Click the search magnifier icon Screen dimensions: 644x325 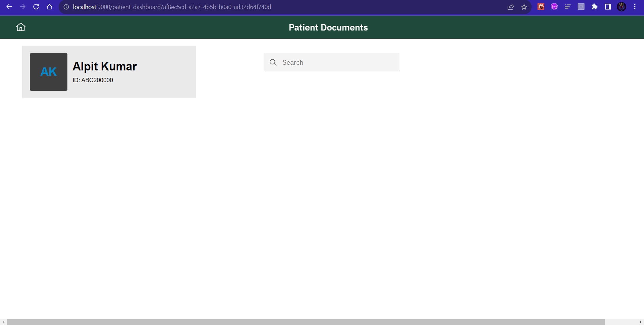click(x=273, y=62)
